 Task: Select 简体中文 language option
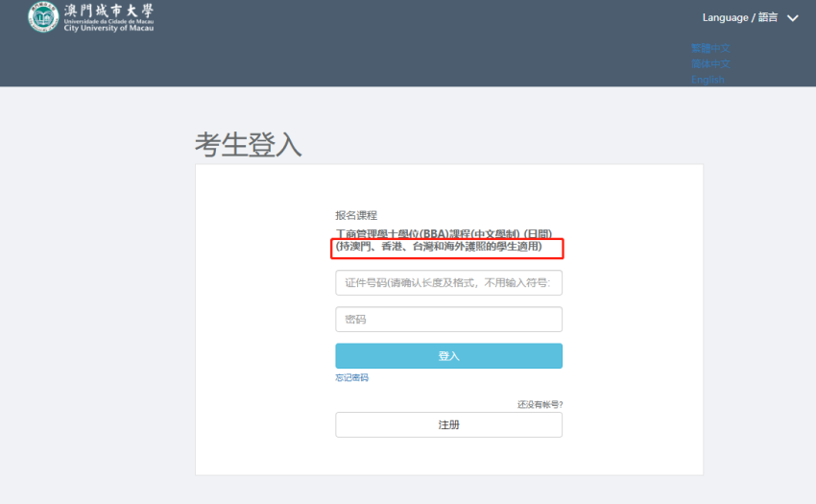[710, 64]
